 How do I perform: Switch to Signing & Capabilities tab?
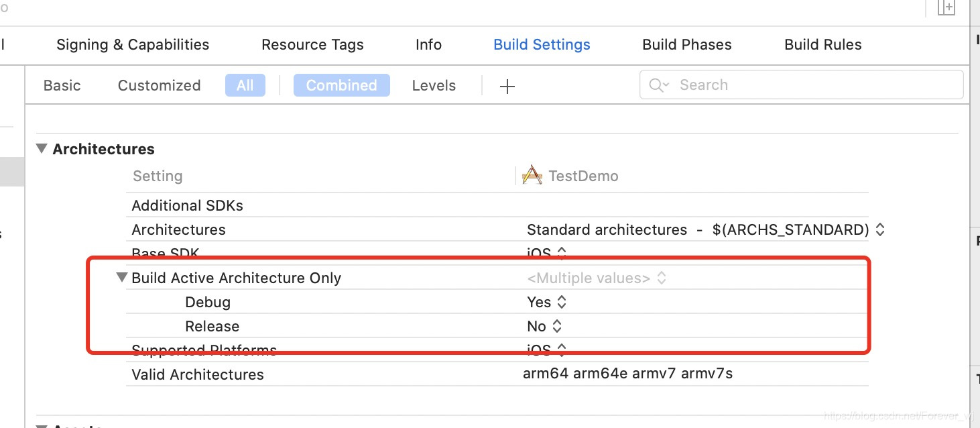133,45
